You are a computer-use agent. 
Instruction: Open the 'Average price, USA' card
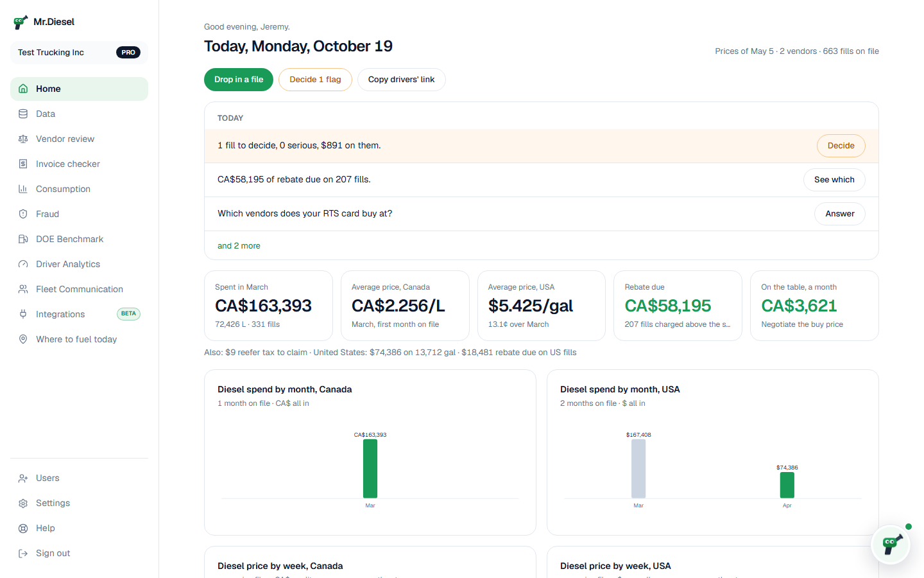[x=542, y=306]
